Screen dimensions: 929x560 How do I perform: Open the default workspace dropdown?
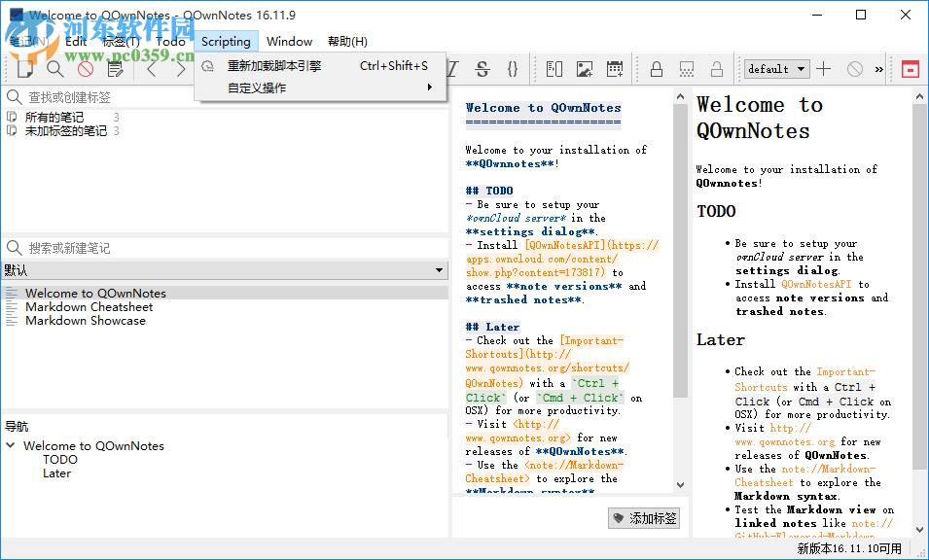click(x=776, y=69)
